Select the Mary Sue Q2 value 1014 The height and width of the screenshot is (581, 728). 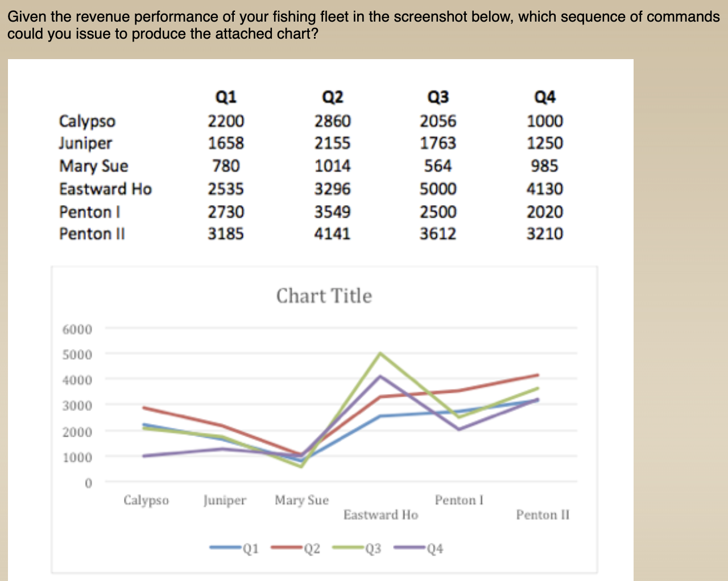coord(333,166)
